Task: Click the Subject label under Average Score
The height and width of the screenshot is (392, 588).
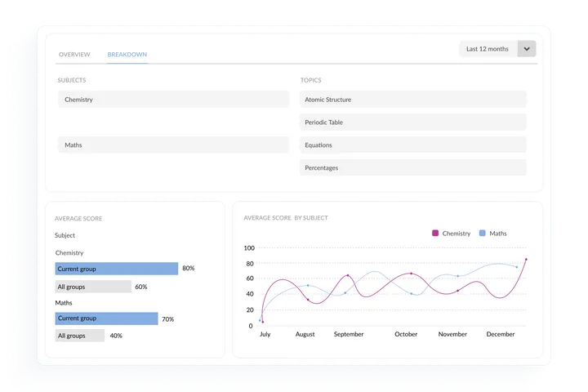Action: (65, 235)
